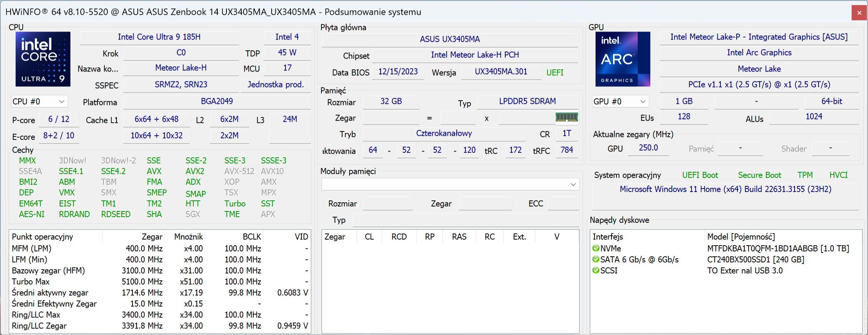
Task: Click the memory size 32 GB
Action: tap(391, 102)
